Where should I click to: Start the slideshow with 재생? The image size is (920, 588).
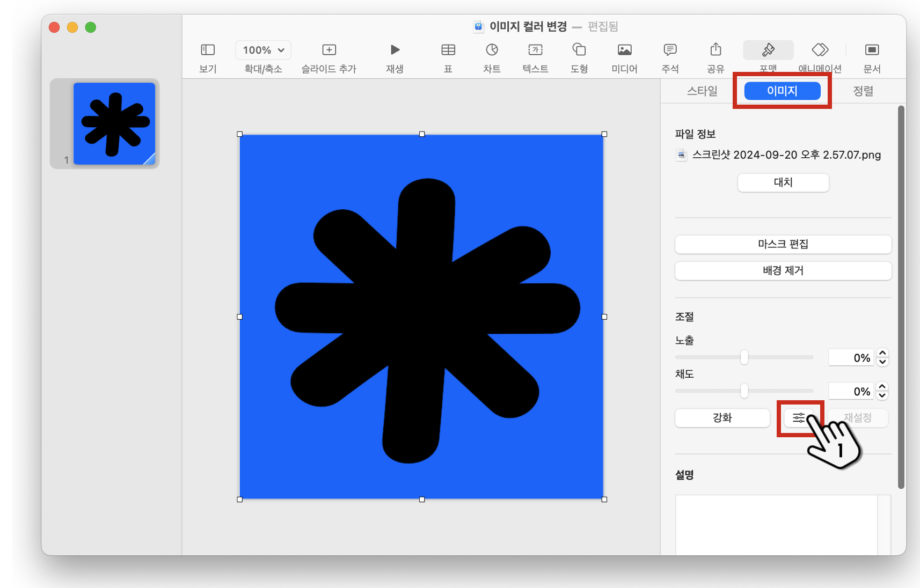tap(395, 50)
